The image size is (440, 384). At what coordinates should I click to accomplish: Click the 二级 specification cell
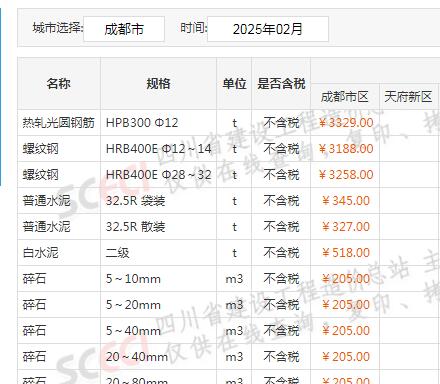point(158,253)
